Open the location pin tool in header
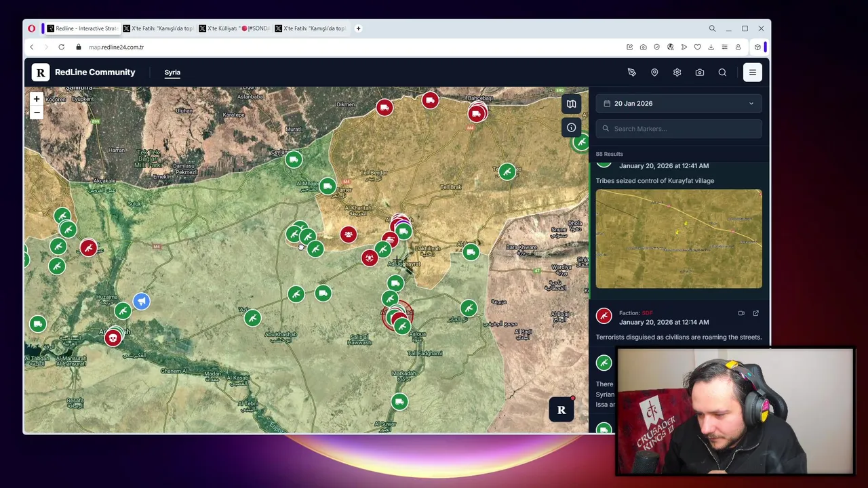868x488 pixels. pyautogui.click(x=654, y=73)
